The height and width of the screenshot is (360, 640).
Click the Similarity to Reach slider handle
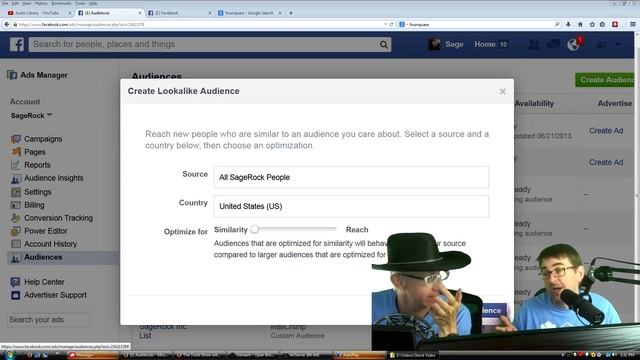[x=255, y=229]
